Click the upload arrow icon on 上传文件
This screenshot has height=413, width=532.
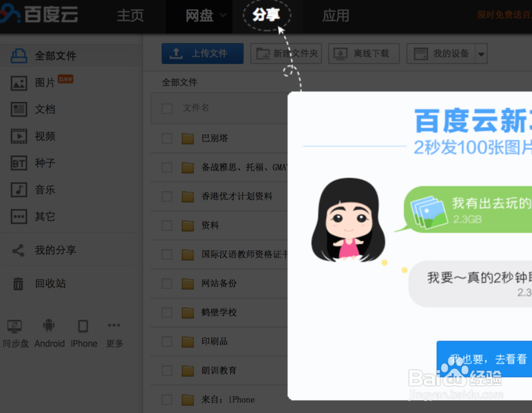pyautogui.click(x=176, y=54)
